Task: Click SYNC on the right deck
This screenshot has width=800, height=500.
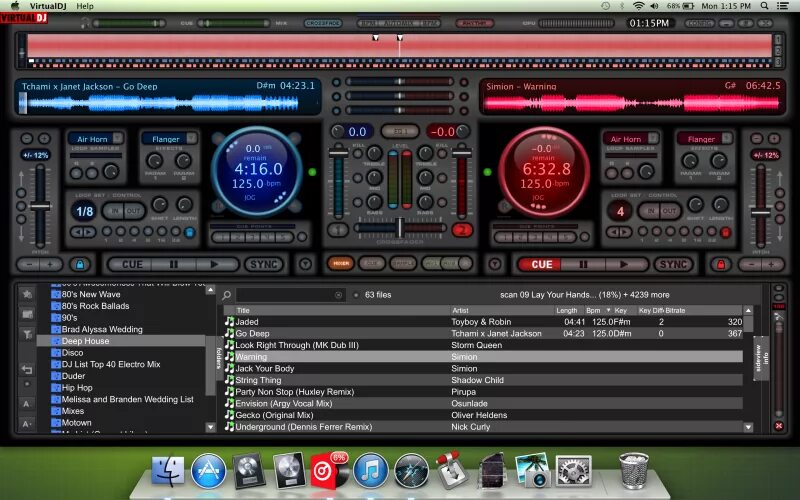Action: point(673,264)
